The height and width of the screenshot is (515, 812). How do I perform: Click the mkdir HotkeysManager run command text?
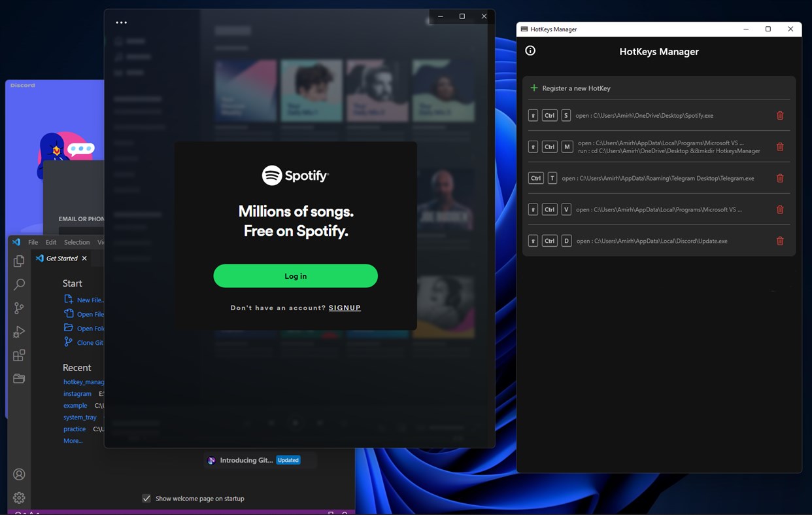pos(669,151)
